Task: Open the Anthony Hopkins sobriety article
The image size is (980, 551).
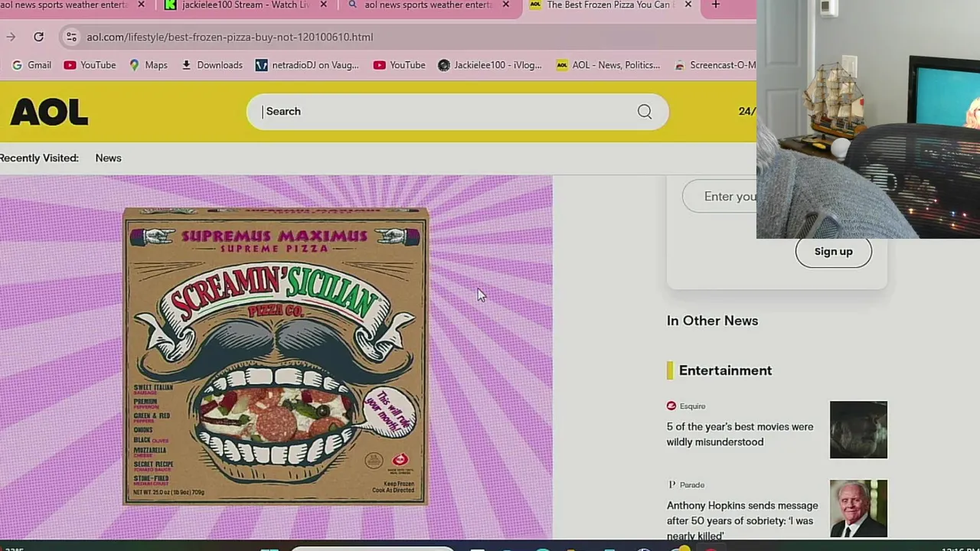Action: [742, 520]
